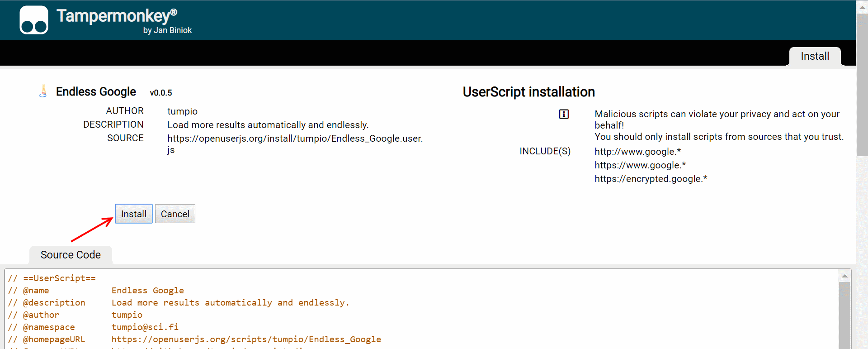Click 'You should only install scripts from sources' text

point(719,137)
